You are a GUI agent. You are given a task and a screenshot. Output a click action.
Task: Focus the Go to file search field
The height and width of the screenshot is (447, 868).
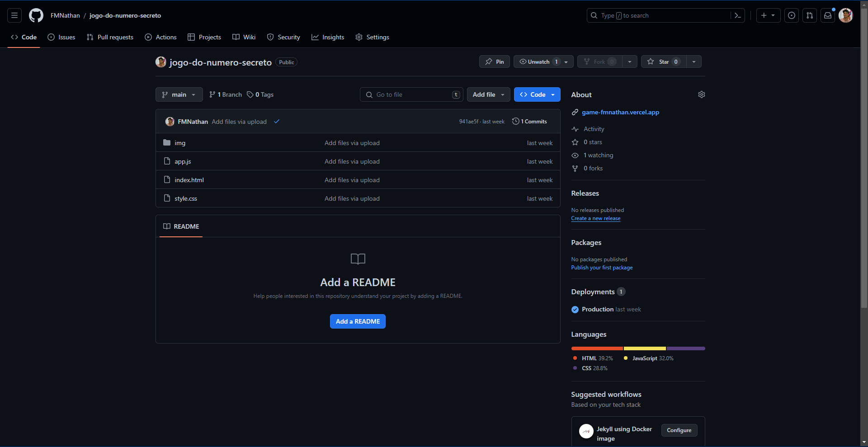[411, 94]
